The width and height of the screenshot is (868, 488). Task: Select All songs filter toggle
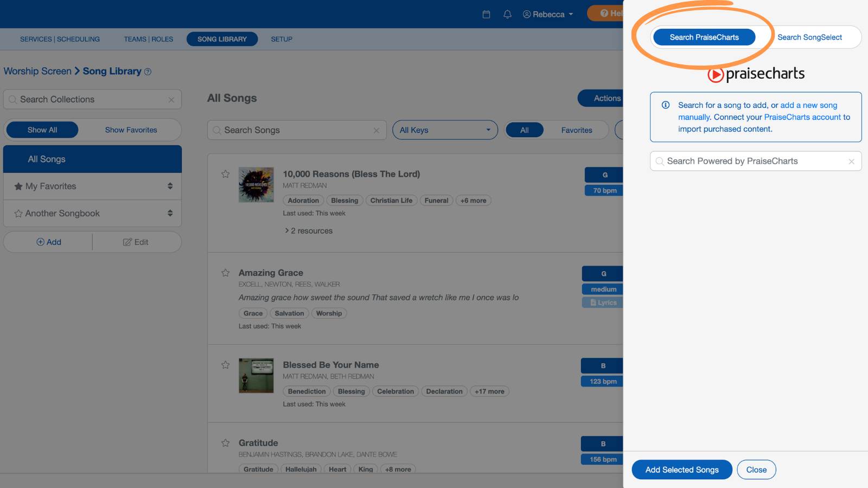click(525, 130)
